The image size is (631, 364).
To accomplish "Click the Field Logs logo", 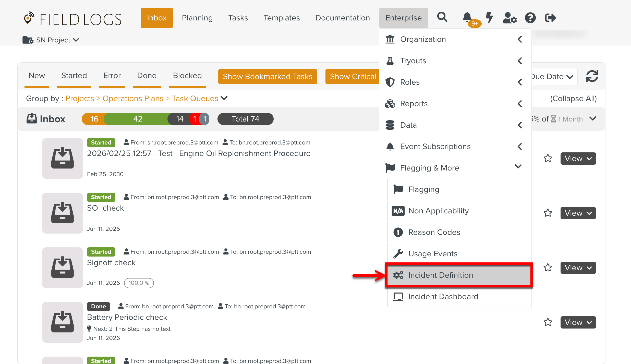I will coord(72,19).
